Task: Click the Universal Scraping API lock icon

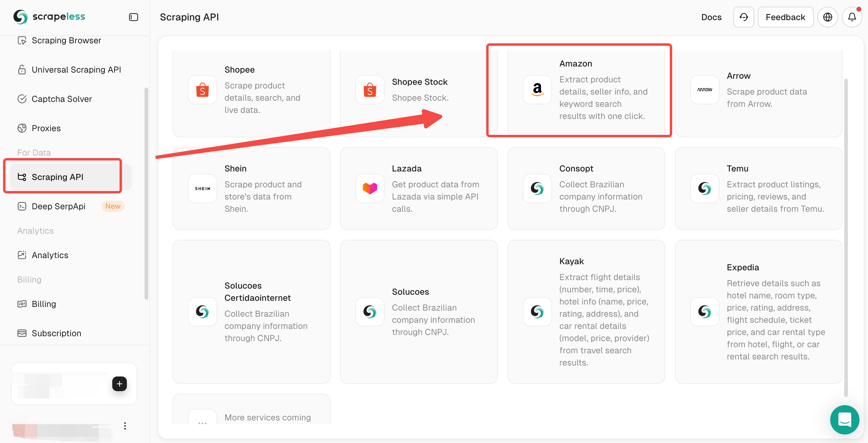Action: (22, 70)
